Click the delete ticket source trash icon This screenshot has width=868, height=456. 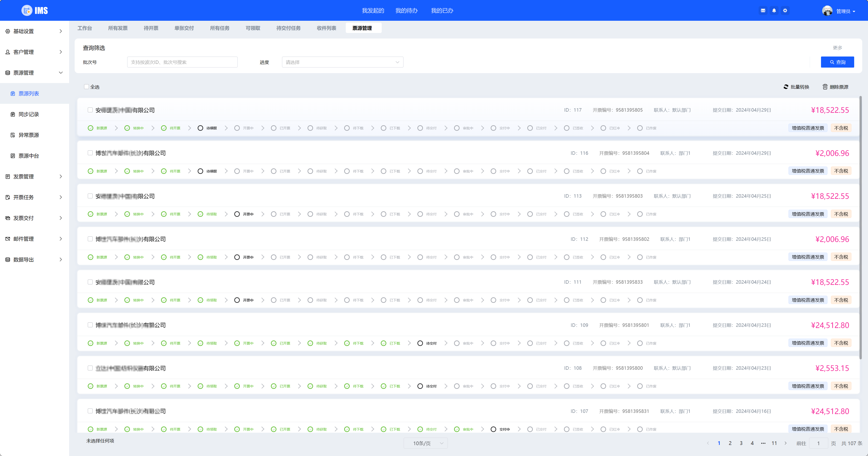[x=825, y=87]
